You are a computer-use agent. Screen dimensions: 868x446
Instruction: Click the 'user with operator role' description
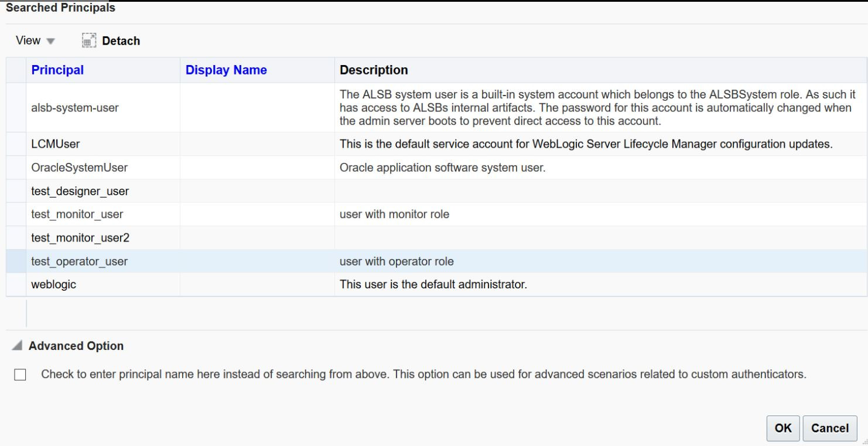397,261
